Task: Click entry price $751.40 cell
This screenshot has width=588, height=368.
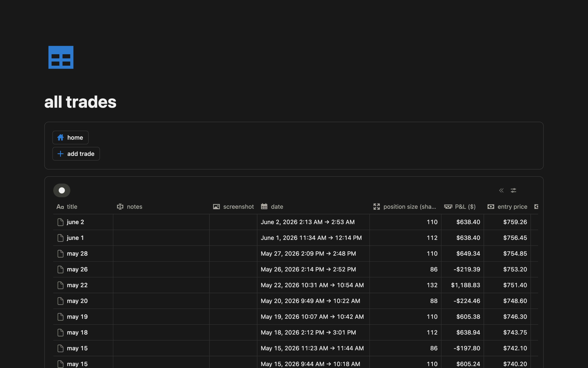Action: tap(507, 285)
